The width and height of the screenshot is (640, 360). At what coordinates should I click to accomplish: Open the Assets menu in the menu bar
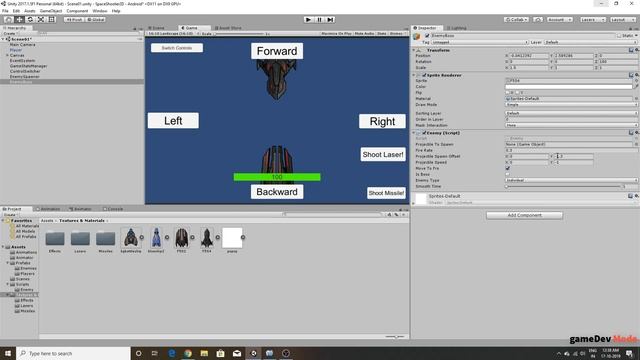tap(30, 11)
